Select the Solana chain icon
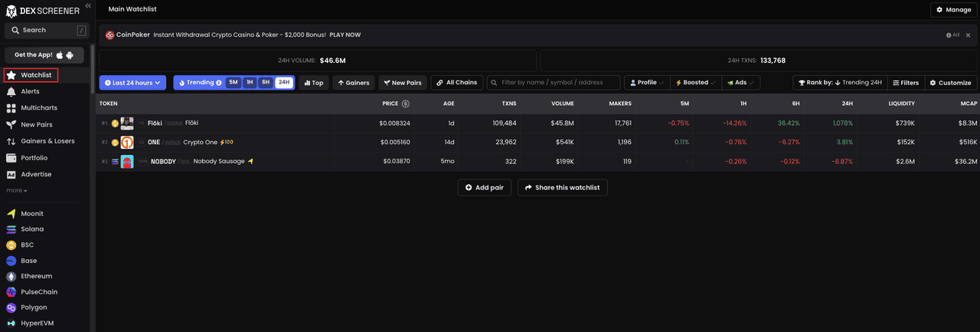The height and width of the screenshot is (332, 980). 11,229
